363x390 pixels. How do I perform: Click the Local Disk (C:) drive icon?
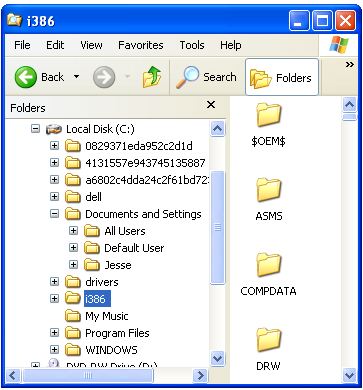point(54,129)
